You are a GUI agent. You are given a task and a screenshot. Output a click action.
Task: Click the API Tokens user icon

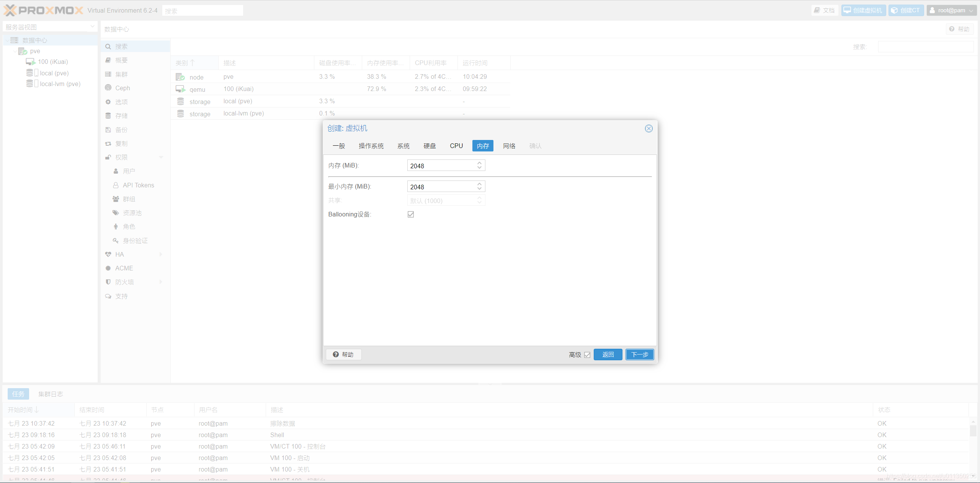(116, 185)
